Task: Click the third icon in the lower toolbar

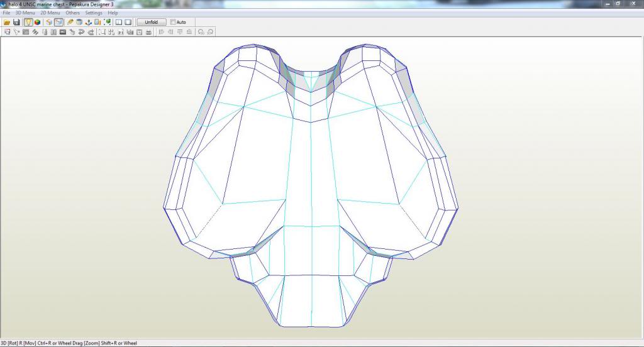Action: 25,32
